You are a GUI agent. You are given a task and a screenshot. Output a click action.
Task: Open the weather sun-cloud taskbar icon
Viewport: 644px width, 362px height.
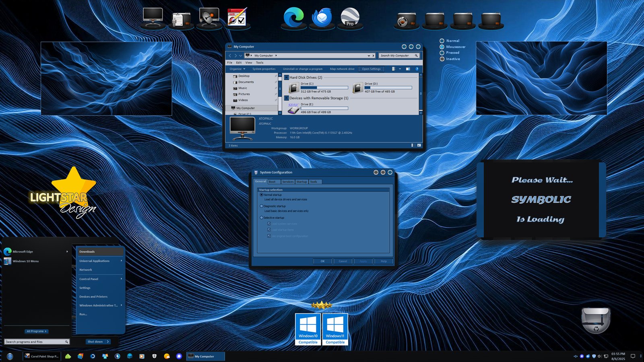pyautogui.click(x=167, y=356)
